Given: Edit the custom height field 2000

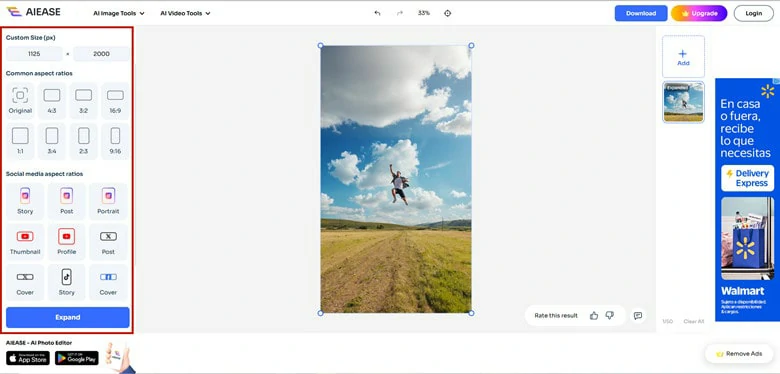Looking at the screenshot, I should [x=101, y=54].
